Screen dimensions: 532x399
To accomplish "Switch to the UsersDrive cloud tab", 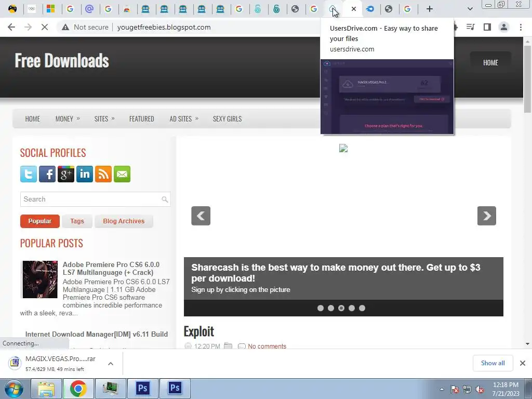I will click(x=333, y=9).
